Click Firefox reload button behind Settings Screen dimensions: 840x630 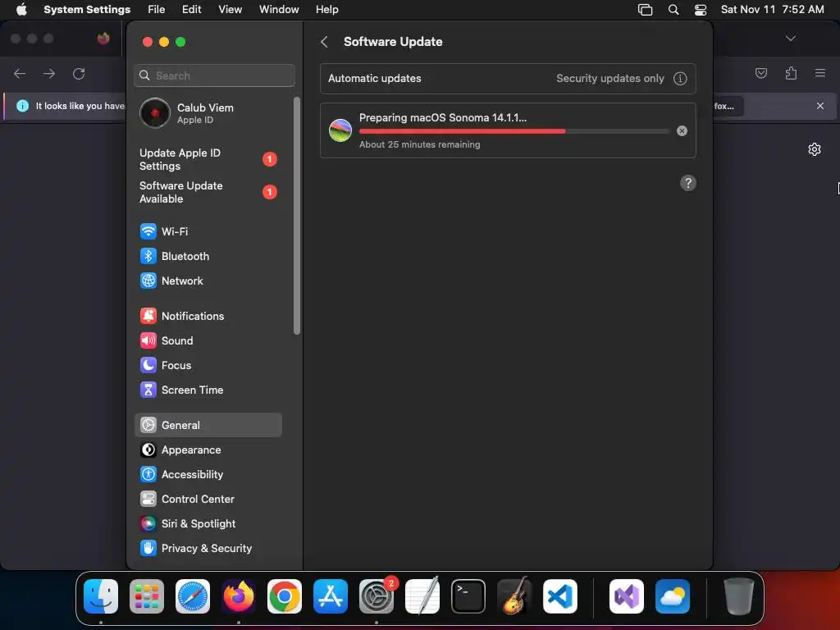(x=79, y=73)
